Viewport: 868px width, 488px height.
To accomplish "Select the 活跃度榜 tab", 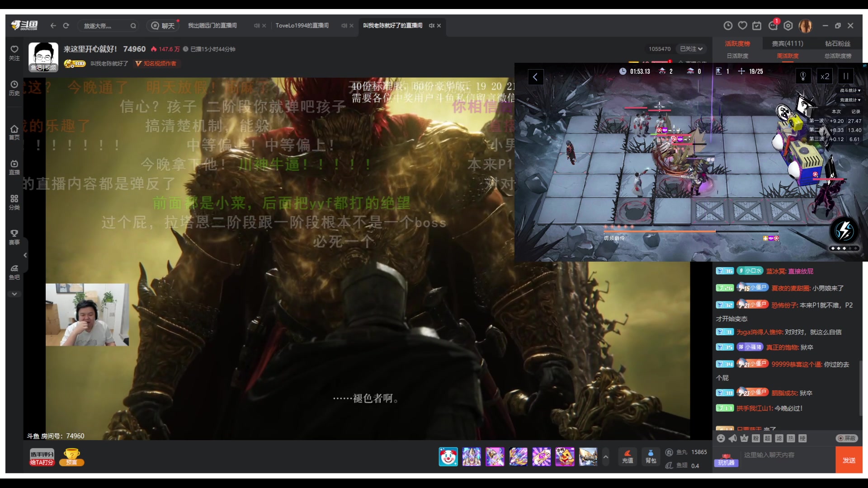I will [x=737, y=44].
